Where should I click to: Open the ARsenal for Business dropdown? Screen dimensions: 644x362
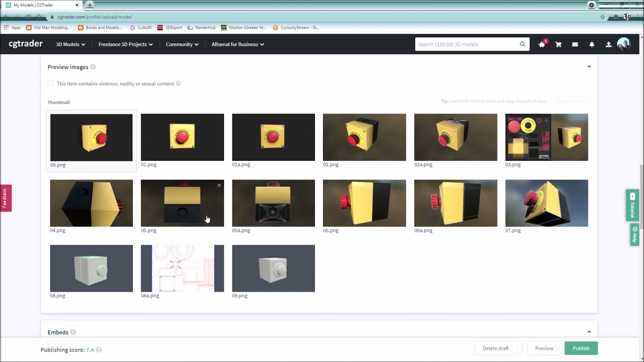(x=237, y=44)
